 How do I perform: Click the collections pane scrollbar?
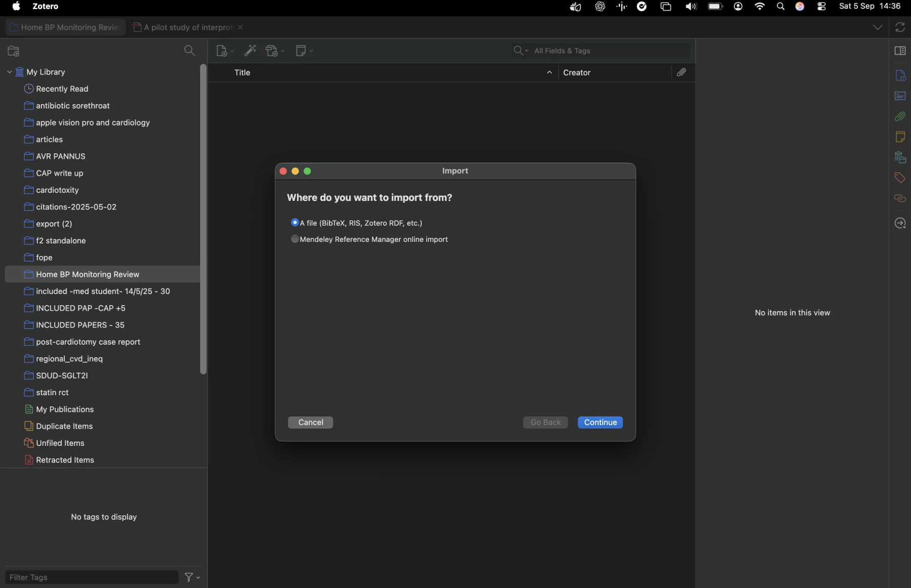(203, 219)
